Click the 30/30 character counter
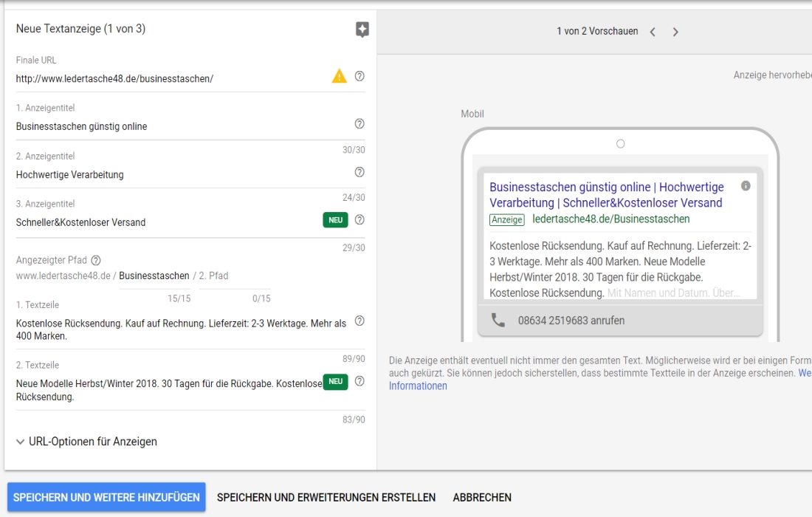This screenshot has width=812, height=517. pyautogui.click(x=354, y=150)
